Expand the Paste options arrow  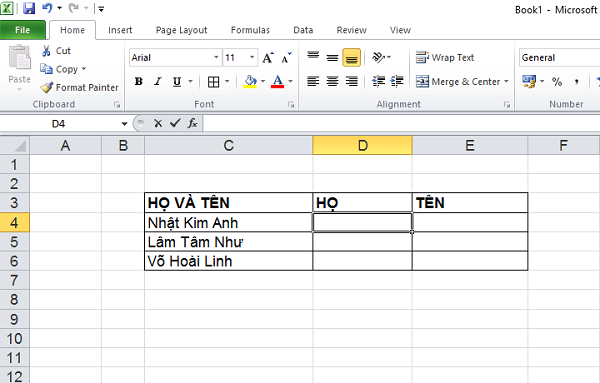(20, 90)
